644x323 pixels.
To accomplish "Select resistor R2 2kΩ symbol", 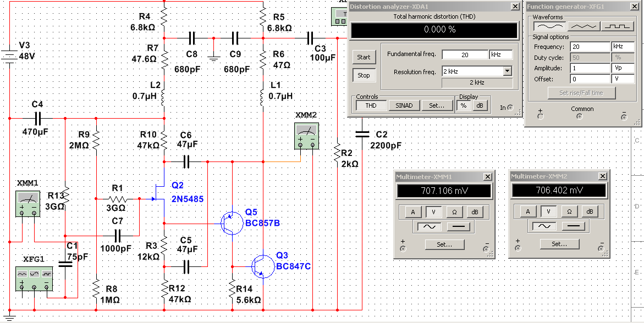I will click(337, 152).
